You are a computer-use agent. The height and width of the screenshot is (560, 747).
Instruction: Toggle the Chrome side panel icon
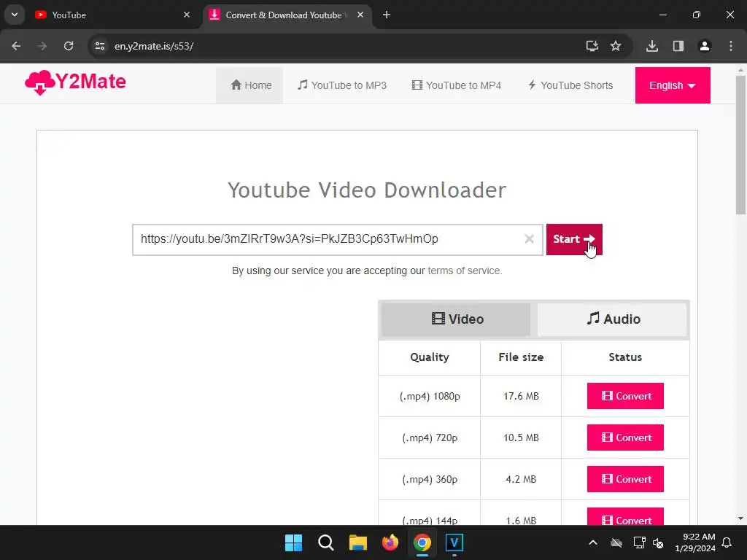tap(678, 46)
